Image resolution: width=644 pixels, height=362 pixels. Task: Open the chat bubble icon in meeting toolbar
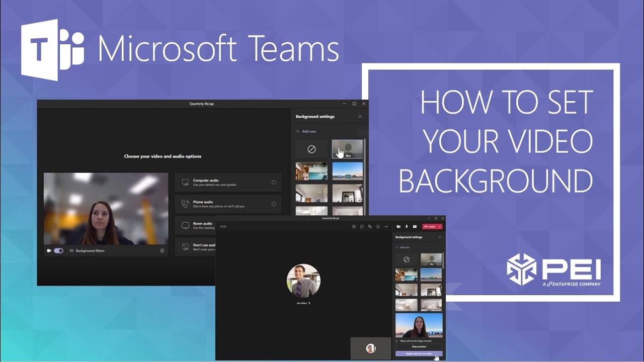pos(362,227)
